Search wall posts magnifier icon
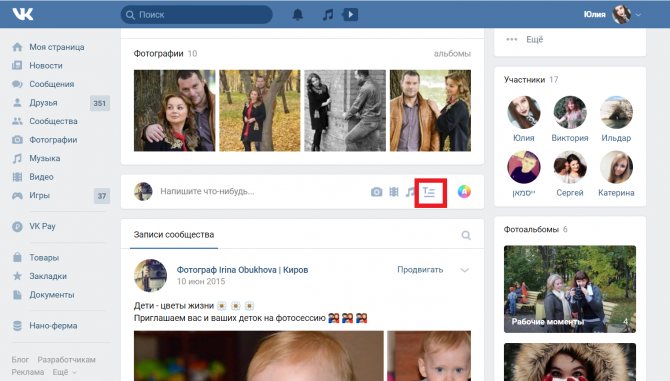 [466, 235]
